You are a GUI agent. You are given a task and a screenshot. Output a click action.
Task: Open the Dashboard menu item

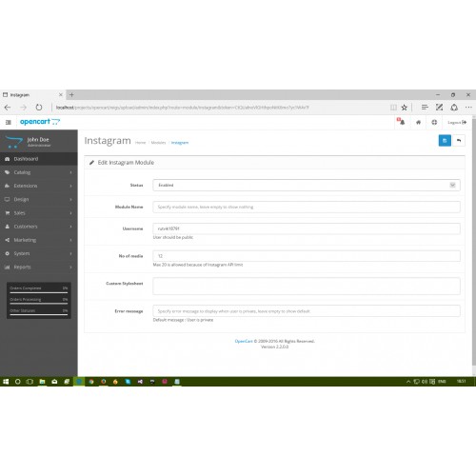coord(39,159)
